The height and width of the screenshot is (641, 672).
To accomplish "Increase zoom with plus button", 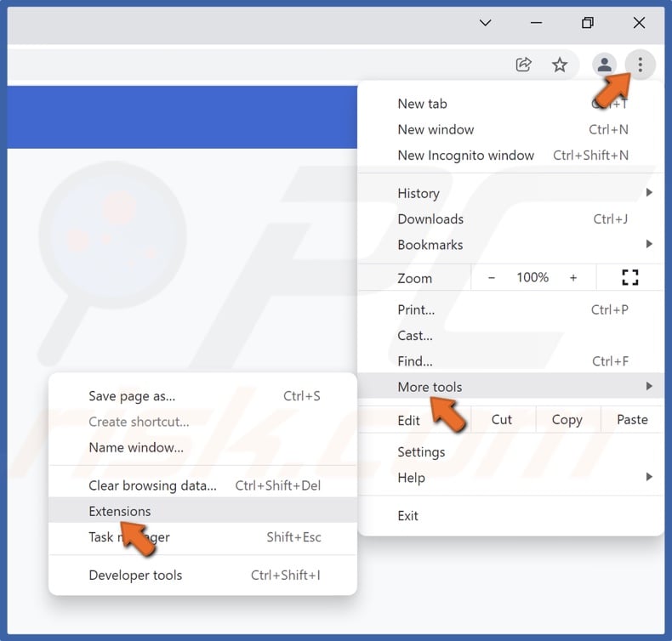I will [573, 278].
